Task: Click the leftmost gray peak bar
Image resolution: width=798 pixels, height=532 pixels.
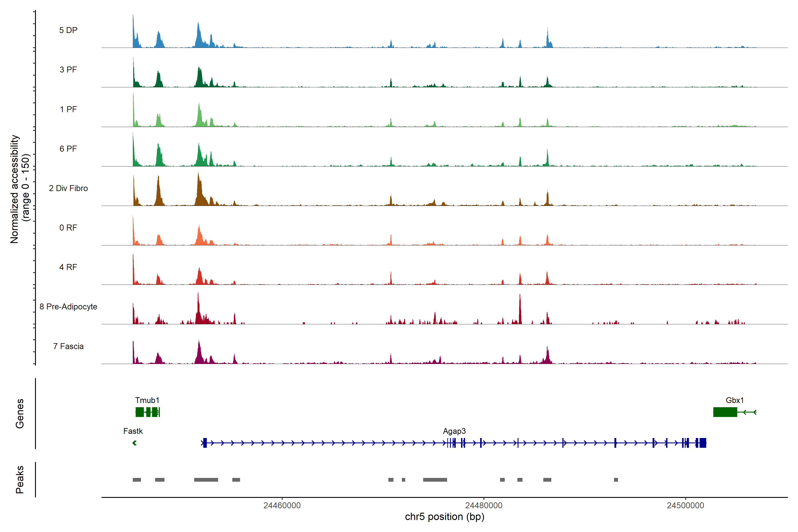Action: point(137,479)
